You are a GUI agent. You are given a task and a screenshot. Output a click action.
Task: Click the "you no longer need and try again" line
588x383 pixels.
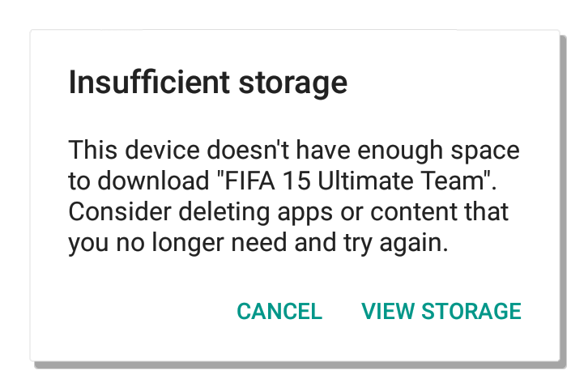258,243
